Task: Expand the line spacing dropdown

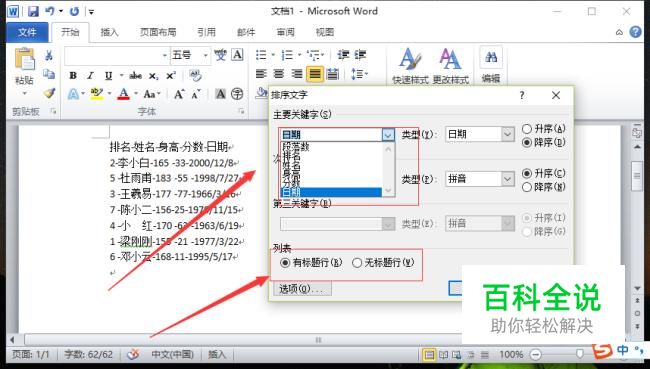Action: [x=366, y=74]
